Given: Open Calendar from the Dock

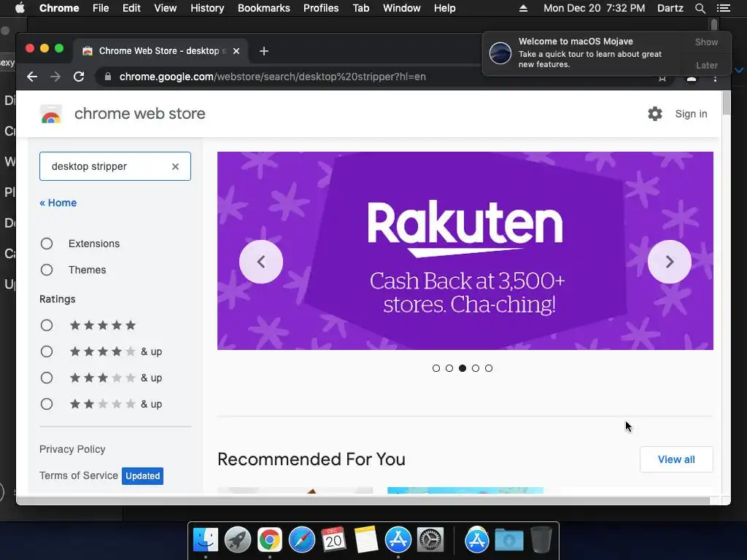Looking at the screenshot, I should coord(333,540).
